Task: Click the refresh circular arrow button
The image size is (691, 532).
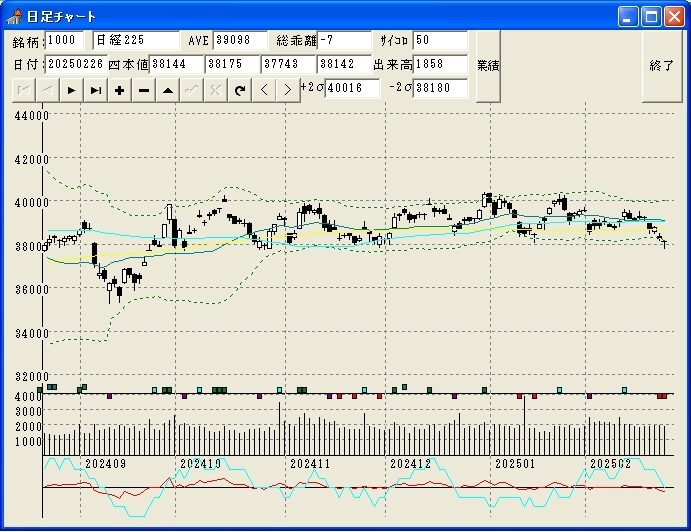Action: click(x=240, y=90)
